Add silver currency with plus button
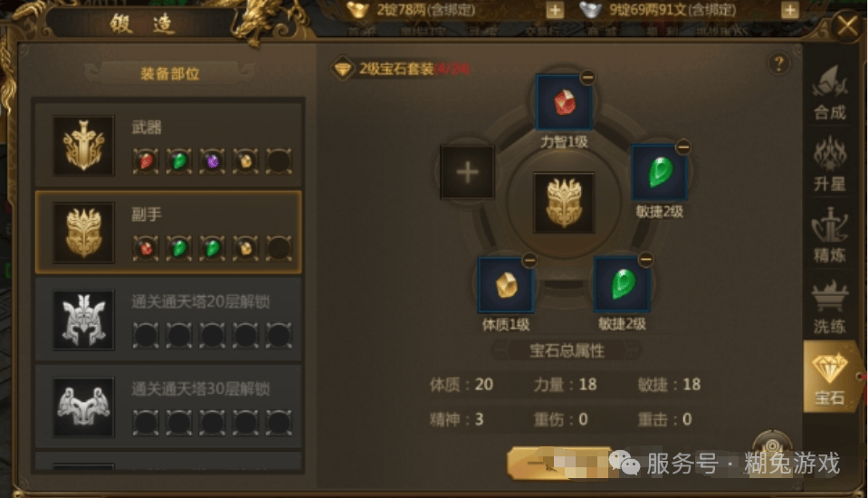Screen dimensions: 868x498 (790, 10)
